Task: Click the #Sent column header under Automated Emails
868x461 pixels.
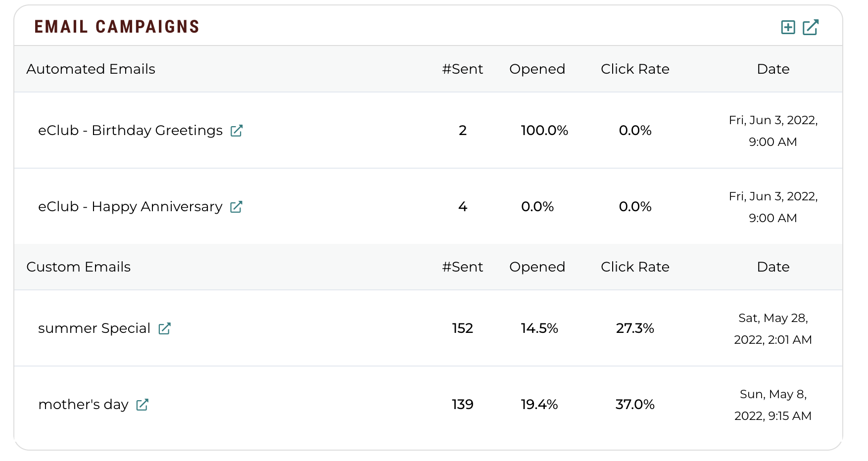Action: 463,69
